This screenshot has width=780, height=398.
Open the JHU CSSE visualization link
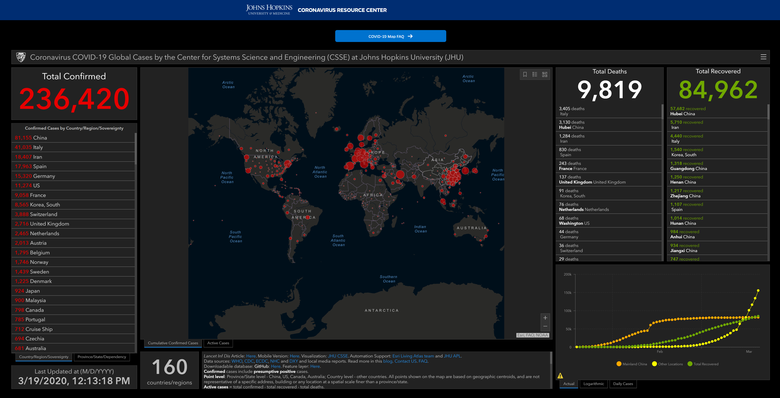pyautogui.click(x=337, y=356)
